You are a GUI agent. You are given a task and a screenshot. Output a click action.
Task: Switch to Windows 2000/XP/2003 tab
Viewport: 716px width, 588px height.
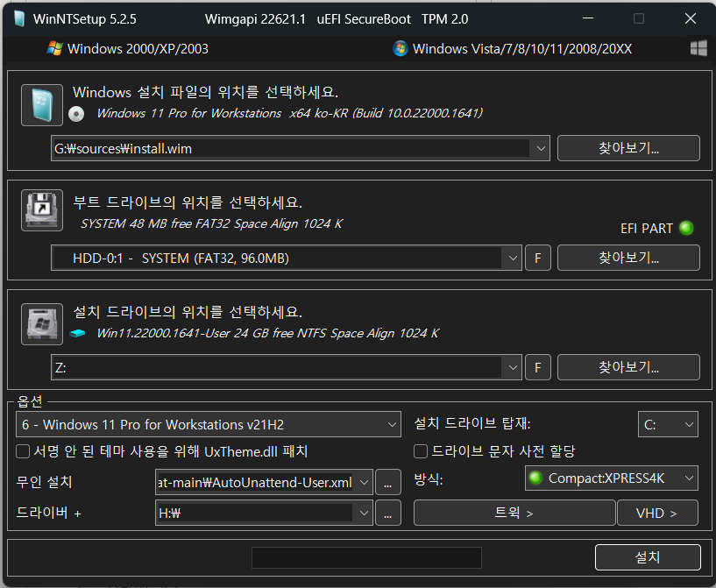pyautogui.click(x=128, y=49)
